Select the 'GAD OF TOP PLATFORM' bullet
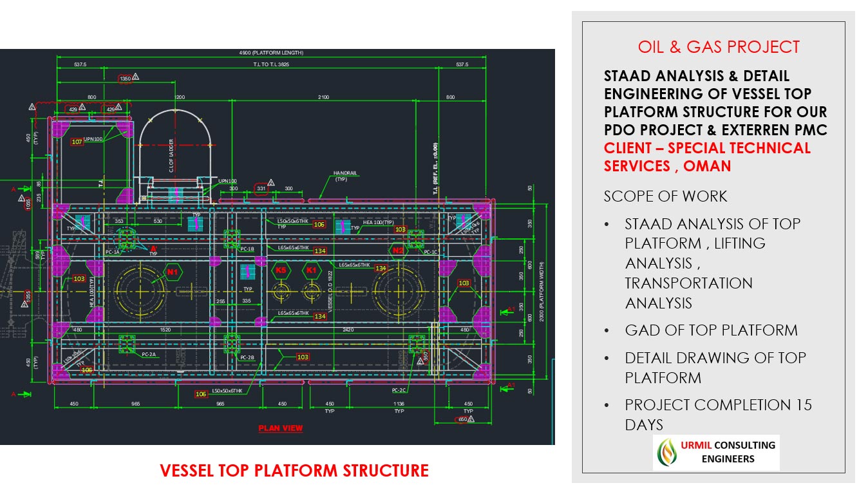Image resolution: width=868 pixels, height=492 pixels. pos(711,330)
